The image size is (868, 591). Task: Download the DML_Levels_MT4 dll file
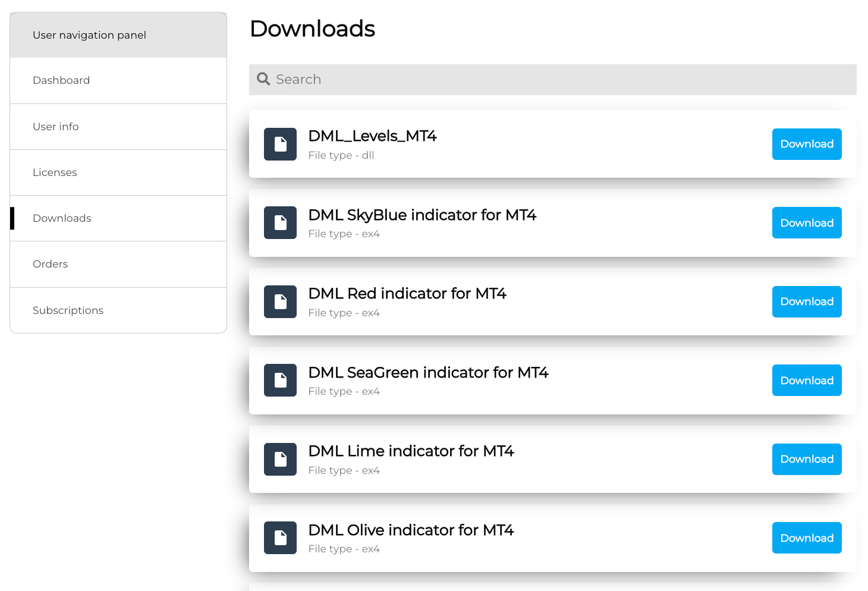(806, 144)
